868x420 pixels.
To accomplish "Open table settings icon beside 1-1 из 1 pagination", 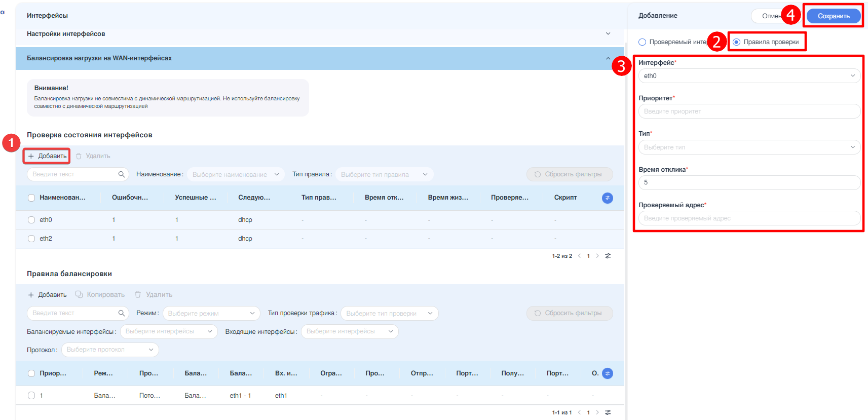I will pos(608,412).
